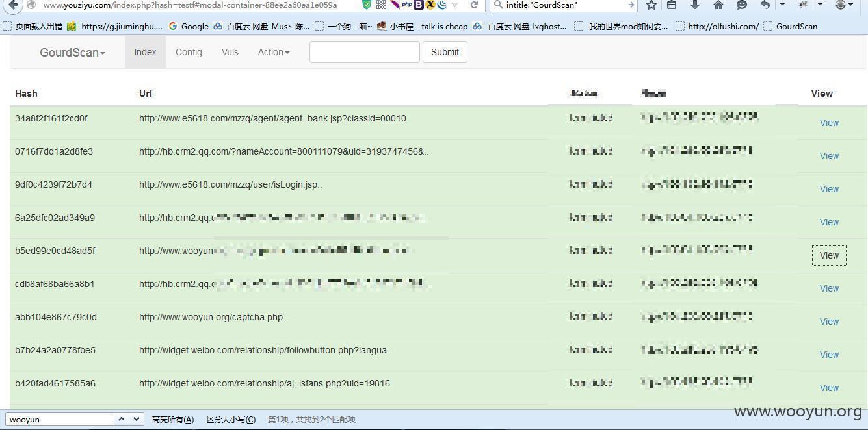This screenshot has width=868, height=430.
Task: Click the undo-style back arrow toolbar icon
Action: 765,5
